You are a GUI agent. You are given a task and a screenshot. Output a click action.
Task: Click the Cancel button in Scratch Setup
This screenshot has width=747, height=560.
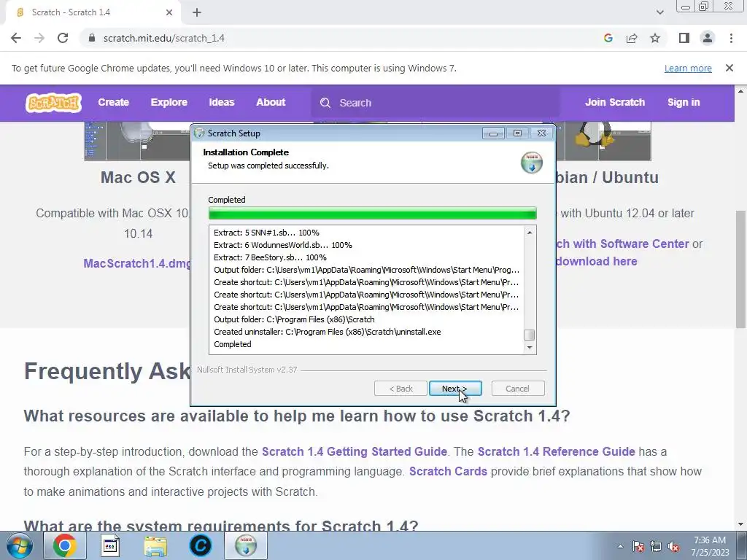[517, 389]
